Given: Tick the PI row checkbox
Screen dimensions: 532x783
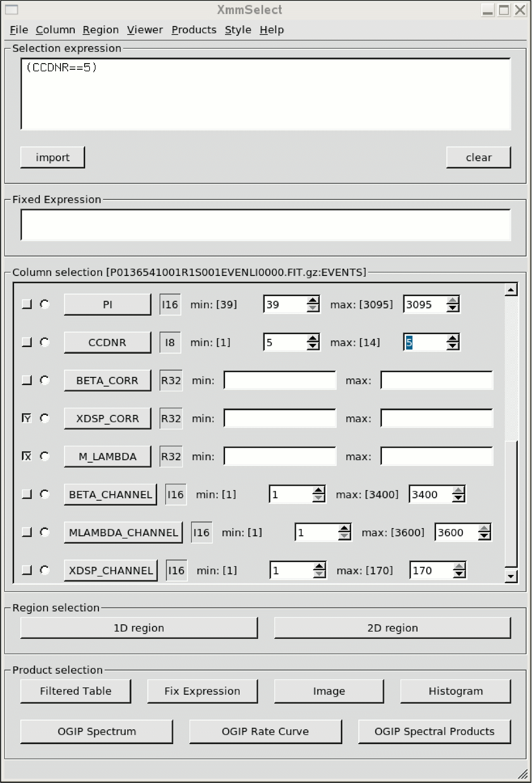Looking at the screenshot, I should click(27, 304).
